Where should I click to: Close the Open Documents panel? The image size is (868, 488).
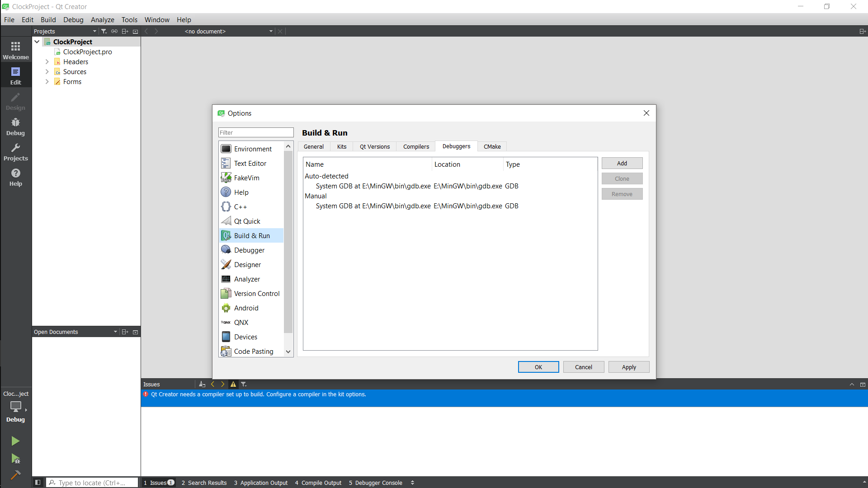[135, 332]
